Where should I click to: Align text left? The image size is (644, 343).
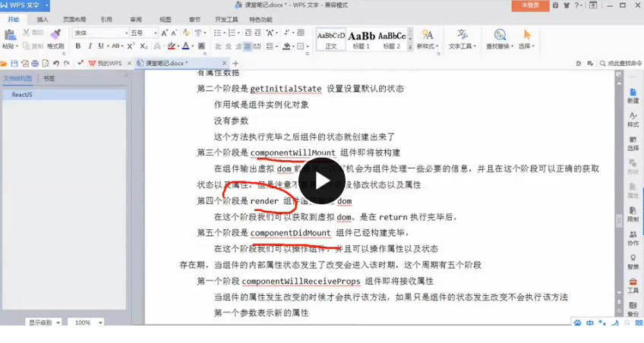218,46
